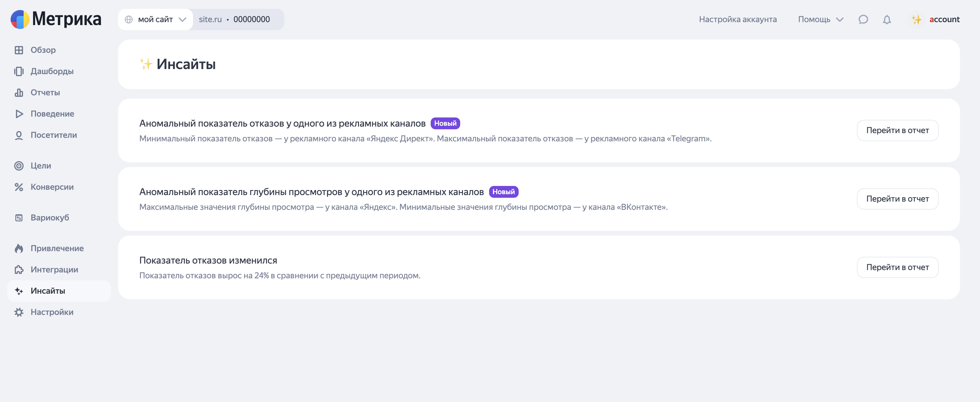980x402 pixels.
Task: Click the Привлечение flame icon
Action: (x=19, y=248)
